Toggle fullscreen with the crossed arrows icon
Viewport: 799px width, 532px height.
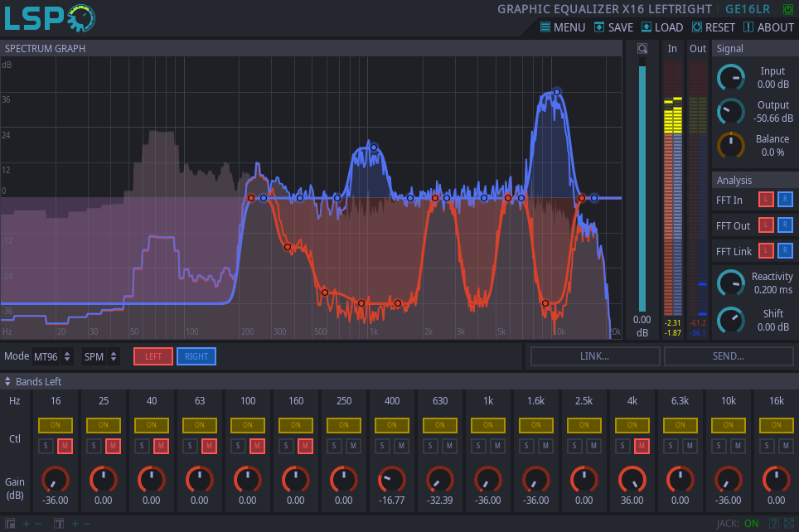pos(789,524)
